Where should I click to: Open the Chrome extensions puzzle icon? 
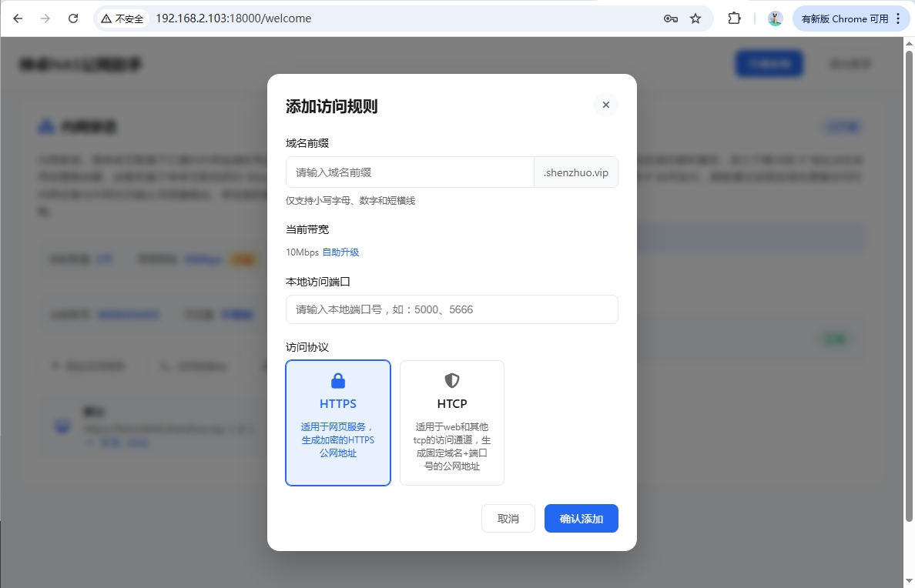tap(734, 18)
